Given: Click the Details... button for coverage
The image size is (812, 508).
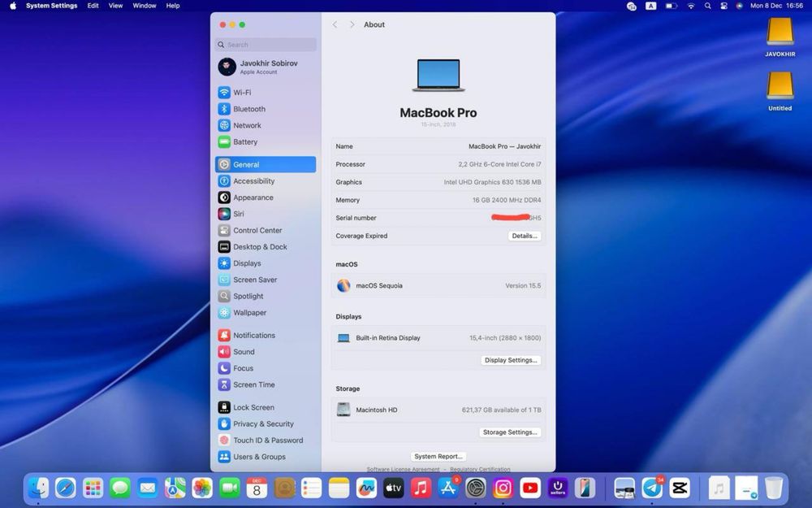Looking at the screenshot, I should (x=524, y=236).
